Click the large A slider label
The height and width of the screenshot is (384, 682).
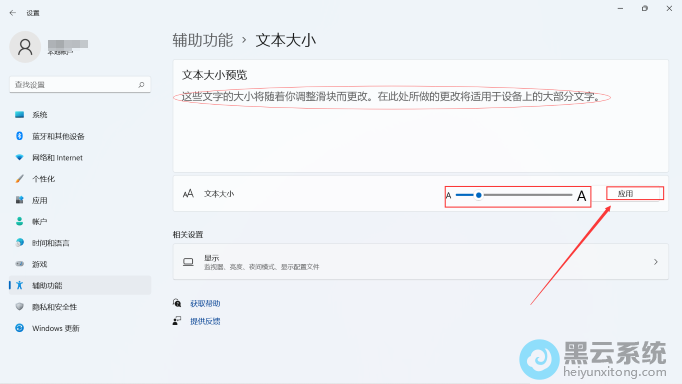click(581, 196)
